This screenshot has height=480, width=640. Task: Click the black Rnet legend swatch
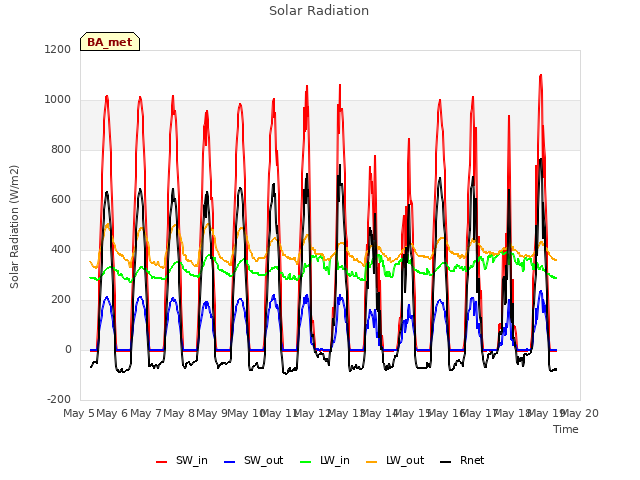(x=446, y=462)
